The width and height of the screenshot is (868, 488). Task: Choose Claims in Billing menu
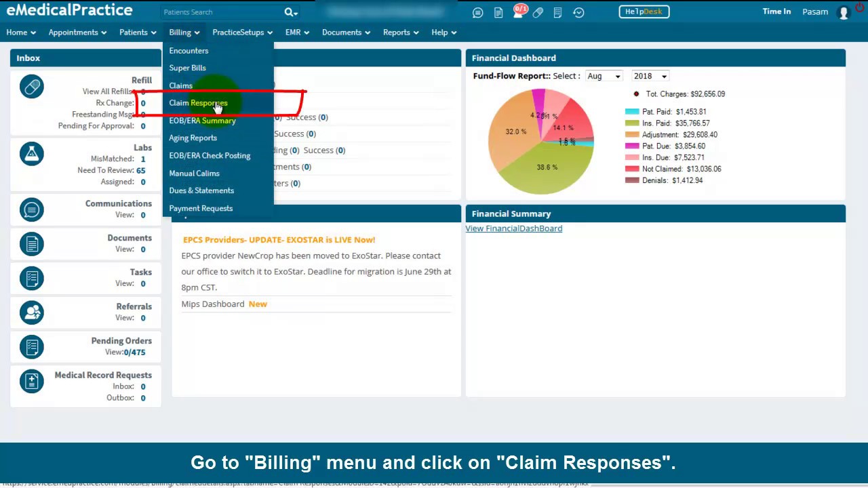180,85
